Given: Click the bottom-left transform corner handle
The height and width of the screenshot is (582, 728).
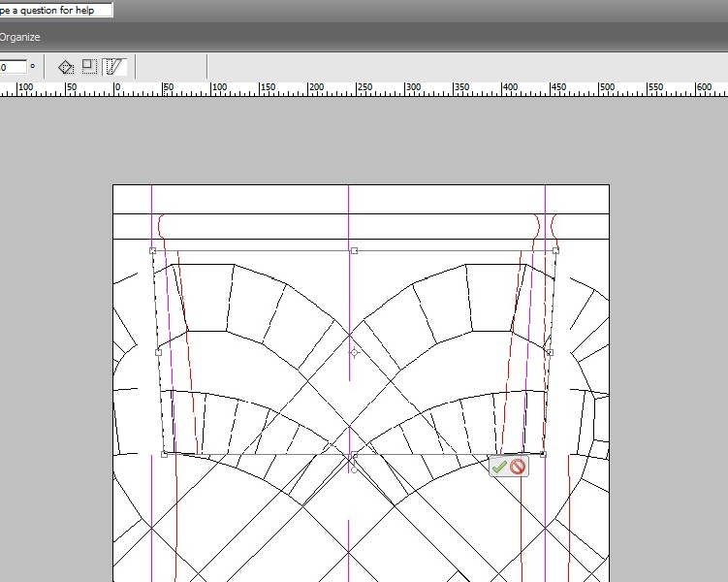Looking at the screenshot, I should click(164, 454).
